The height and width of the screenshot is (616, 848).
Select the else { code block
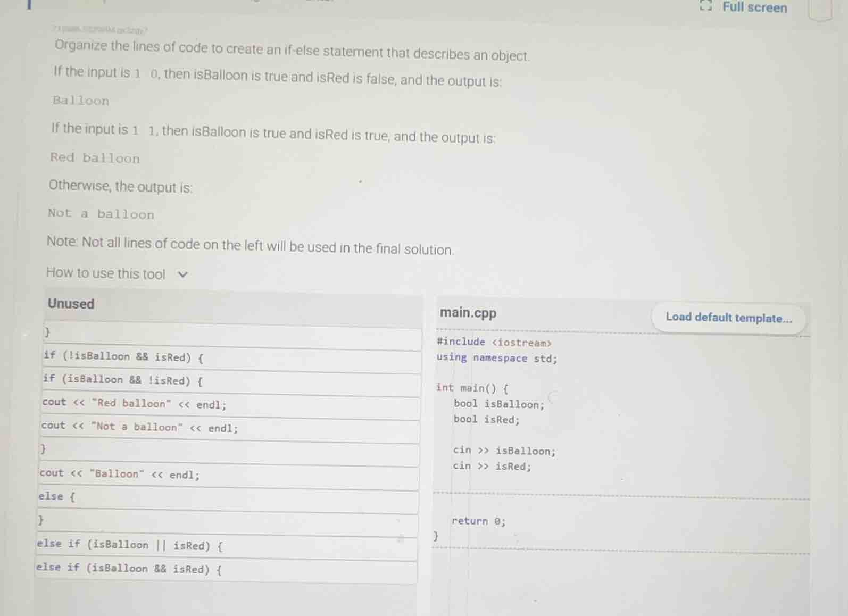(228, 498)
